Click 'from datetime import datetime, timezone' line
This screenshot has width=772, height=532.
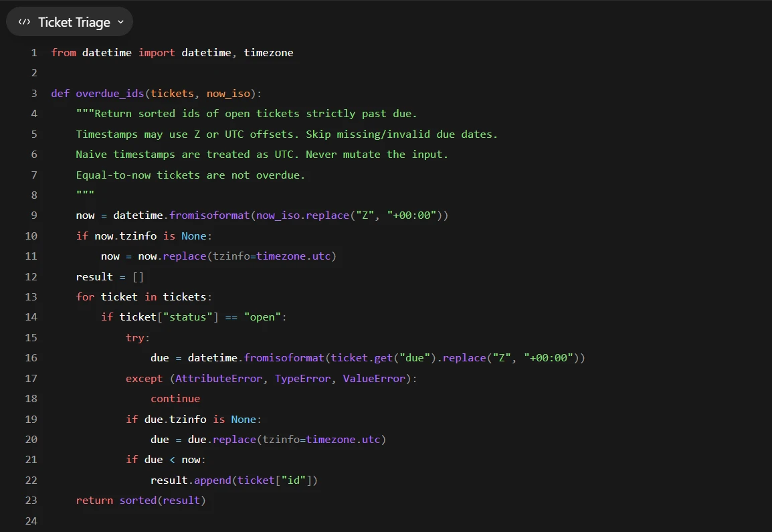[173, 53]
